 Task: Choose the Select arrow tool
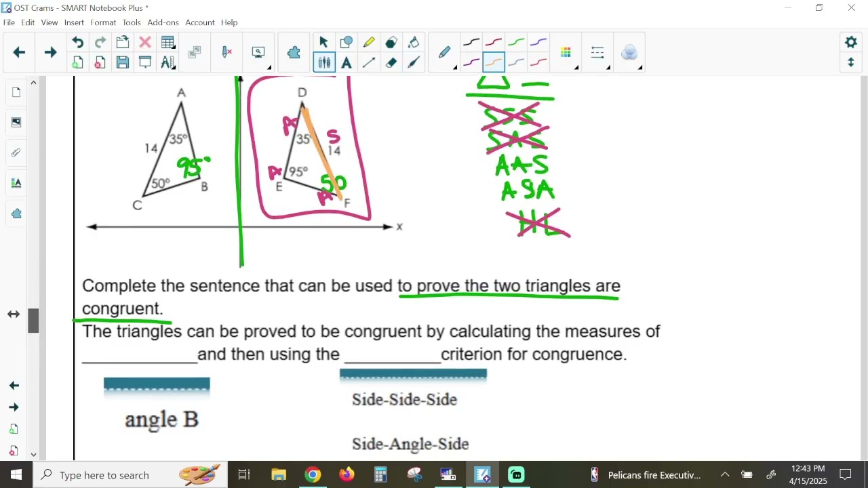[323, 43]
